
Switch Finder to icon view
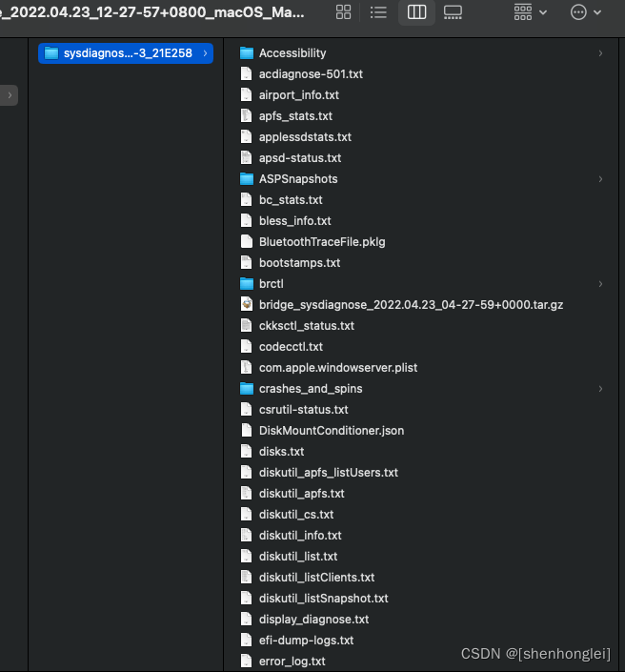click(x=343, y=12)
